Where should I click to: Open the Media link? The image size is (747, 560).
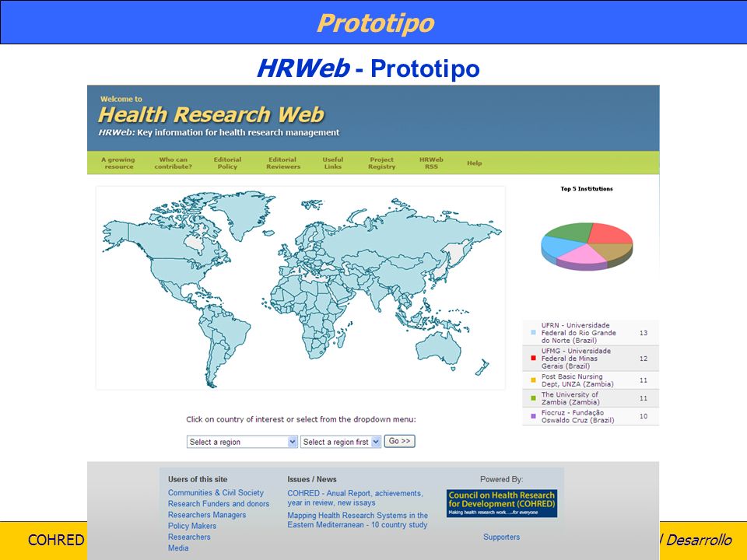tap(178, 548)
